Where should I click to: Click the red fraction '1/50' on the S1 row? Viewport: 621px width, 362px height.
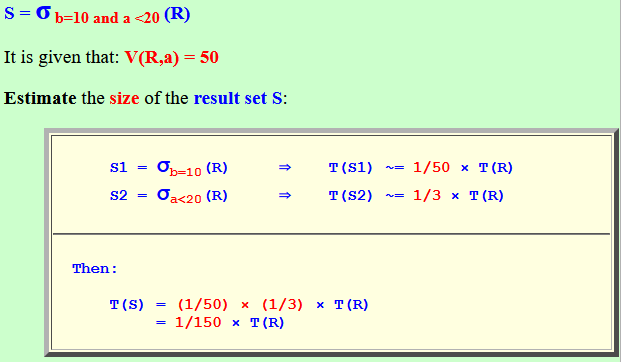(x=431, y=168)
